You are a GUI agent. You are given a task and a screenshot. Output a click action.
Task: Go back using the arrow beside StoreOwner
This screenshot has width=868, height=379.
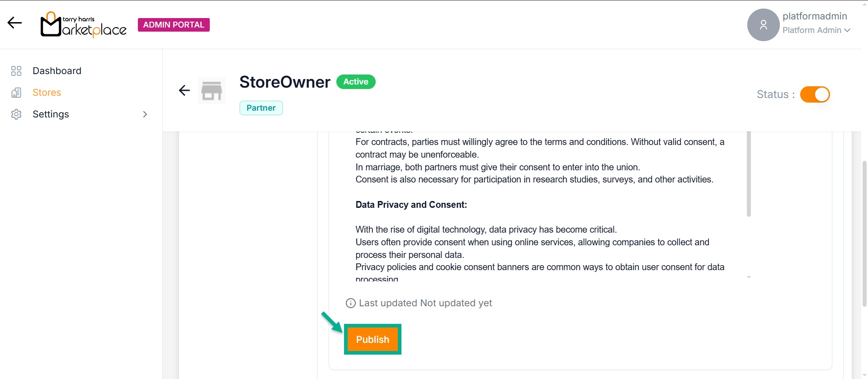pos(184,90)
